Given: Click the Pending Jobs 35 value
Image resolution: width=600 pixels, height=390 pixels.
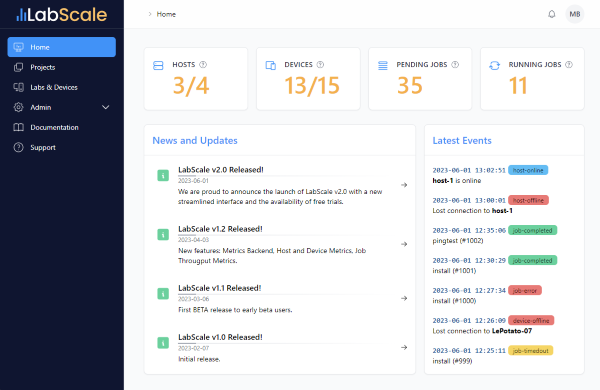Looking at the screenshot, I should (410, 86).
